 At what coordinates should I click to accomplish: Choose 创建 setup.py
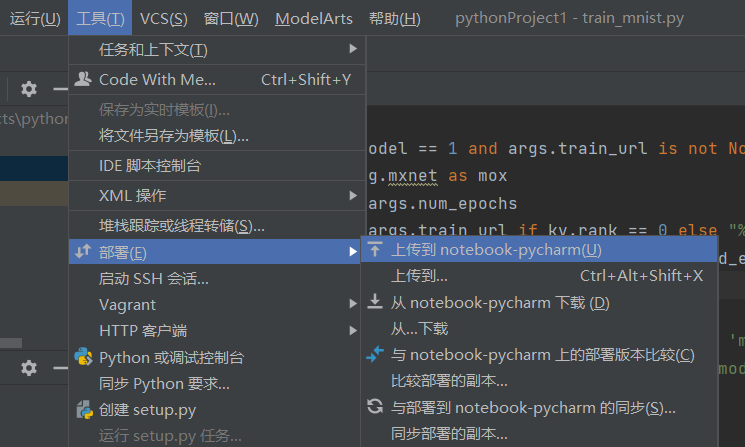[214, 409]
